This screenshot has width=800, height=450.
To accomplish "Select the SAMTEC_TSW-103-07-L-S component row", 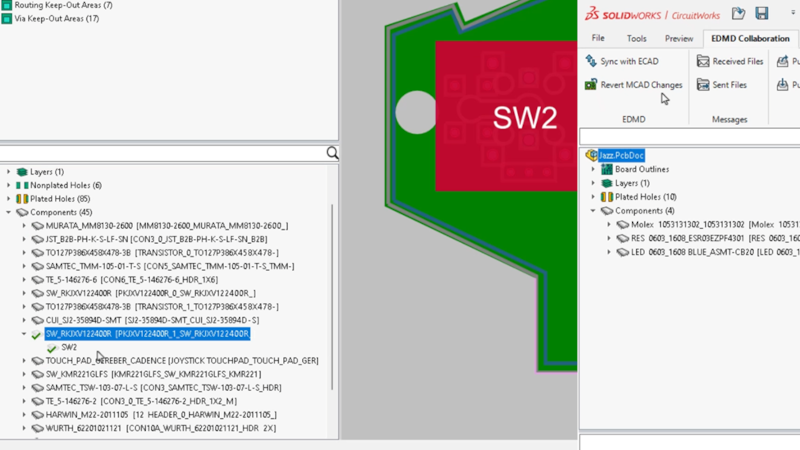I will point(164,388).
